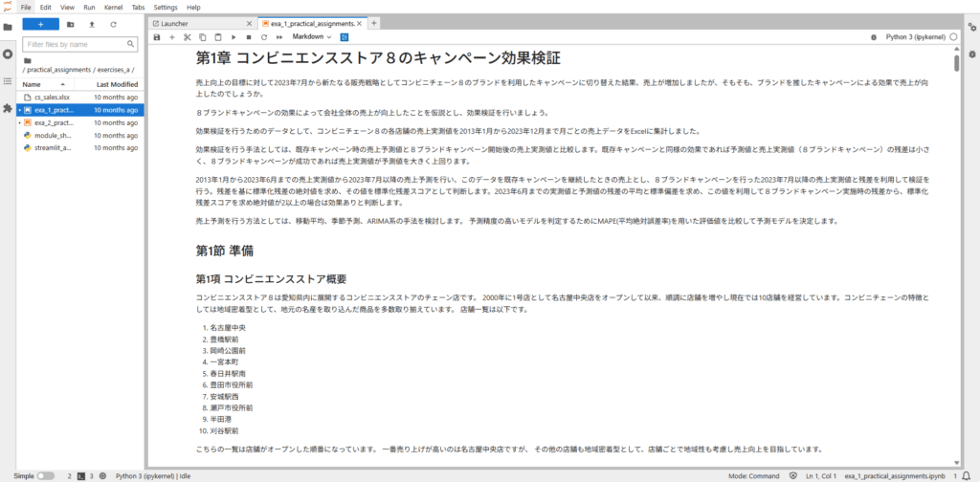Cut the selected cell using scissors icon

pyautogui.click(x=187, y=37)
